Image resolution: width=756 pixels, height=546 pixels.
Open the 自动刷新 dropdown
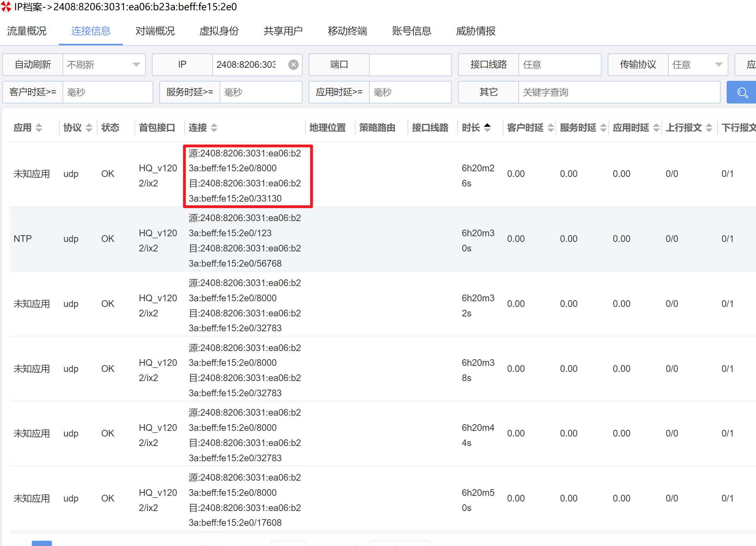coord(104,65)
